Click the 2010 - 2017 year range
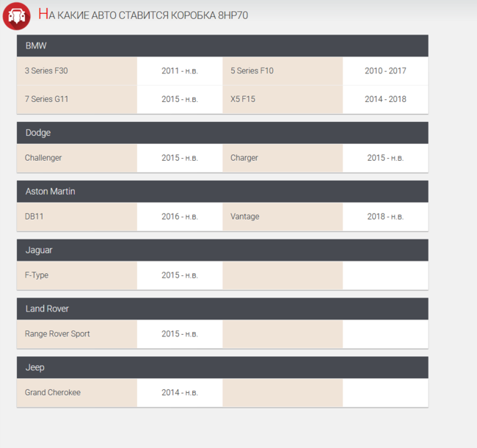The height and width of the screenshot is (448, 477). [x=385, y=71]
